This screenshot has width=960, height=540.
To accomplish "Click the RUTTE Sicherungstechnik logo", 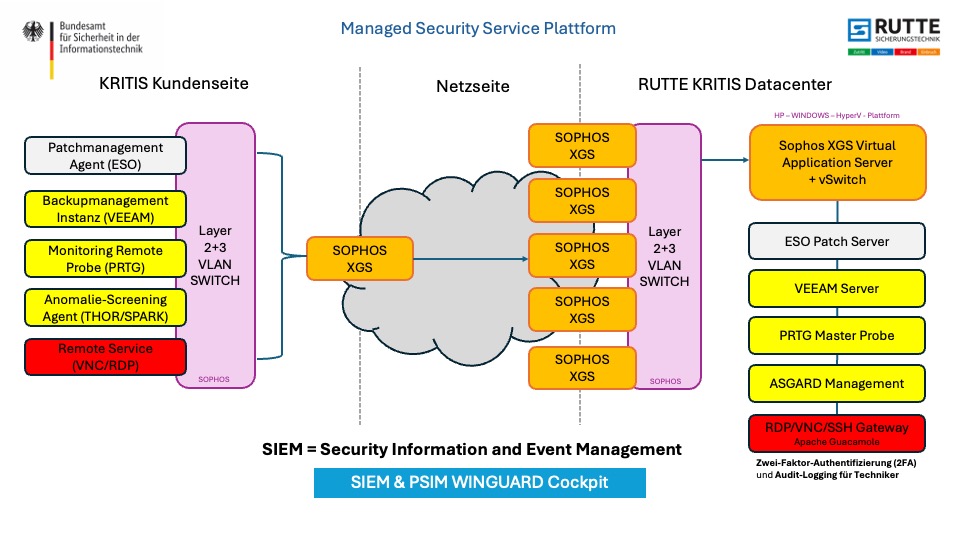I will tap(891, 35).
